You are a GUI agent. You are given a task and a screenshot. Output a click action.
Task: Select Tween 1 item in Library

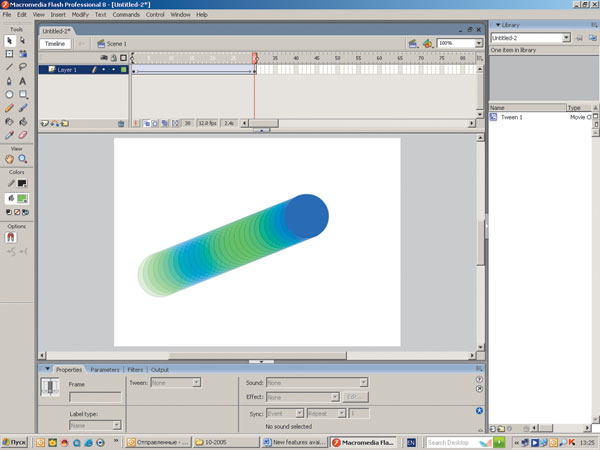pyautogui.click(x=513, y=117)
